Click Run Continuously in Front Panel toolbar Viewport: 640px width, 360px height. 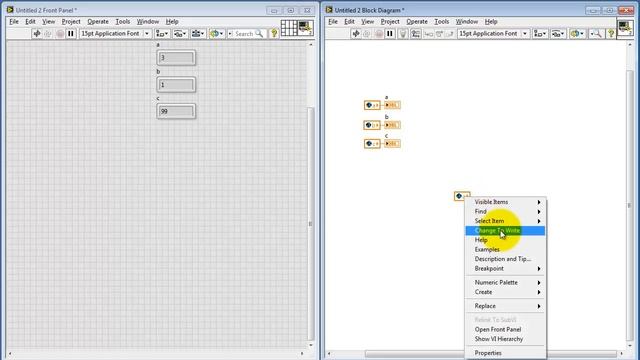(x=48, y=33)
